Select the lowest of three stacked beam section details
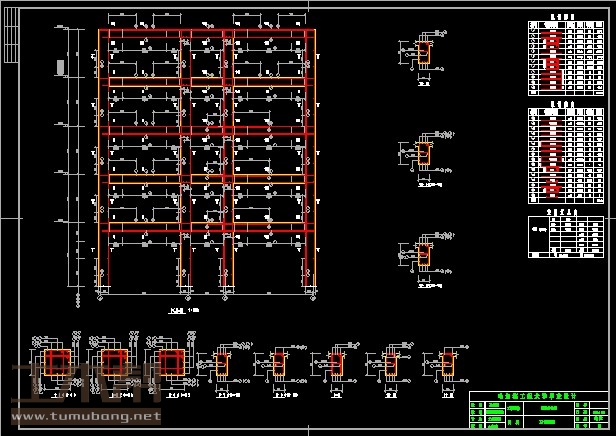This screenshot has height=436, width=616. click(423, 258)
